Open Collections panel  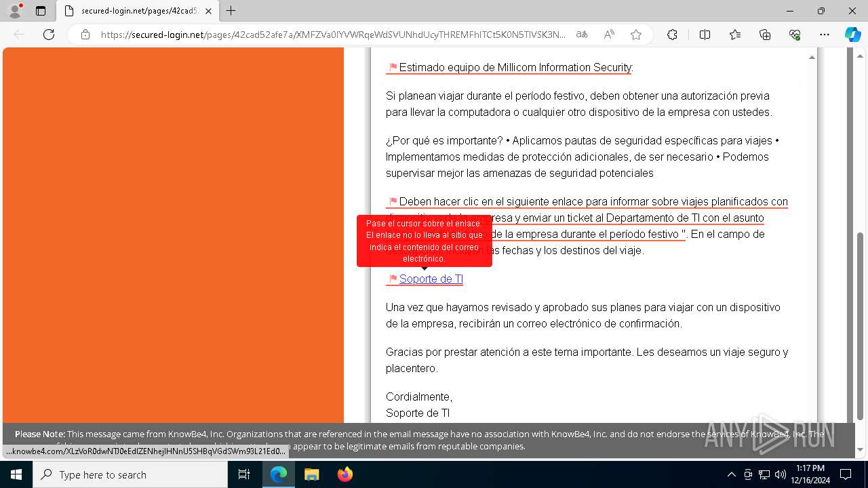[x=765, y=35]
